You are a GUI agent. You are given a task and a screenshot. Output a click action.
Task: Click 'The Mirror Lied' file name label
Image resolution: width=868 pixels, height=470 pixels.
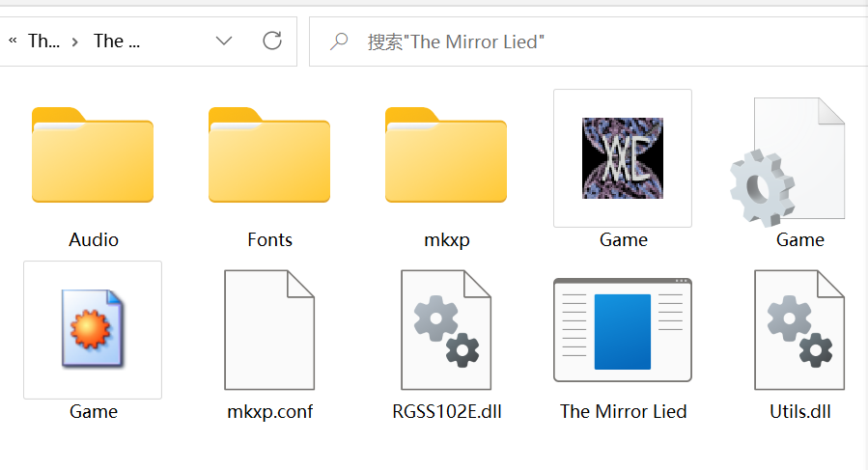tap(624, 411)
